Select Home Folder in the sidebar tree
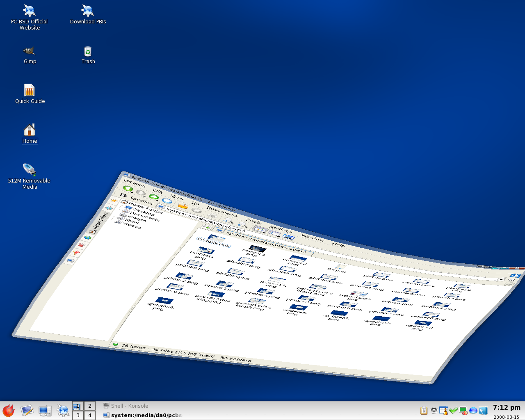Image resolution: width=525 pixels, height=420 pixels. tap(142, 208)
